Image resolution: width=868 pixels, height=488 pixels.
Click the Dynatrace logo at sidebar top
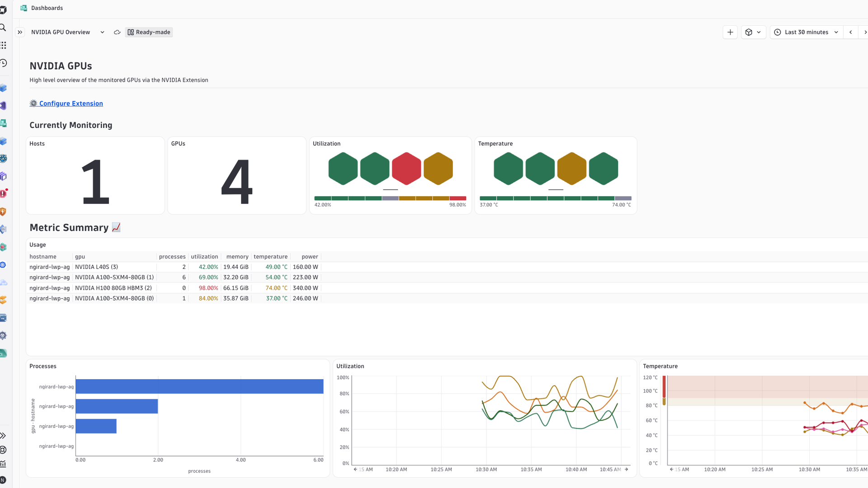[3, 10]
